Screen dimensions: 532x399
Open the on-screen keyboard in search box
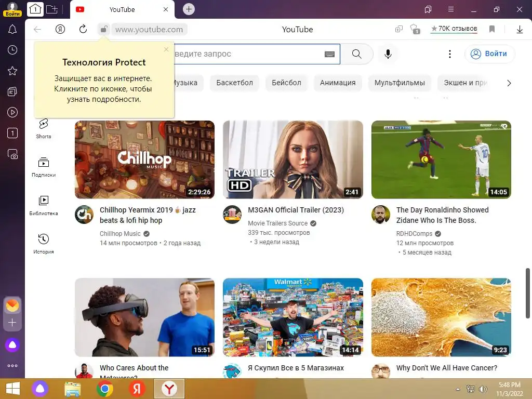pyautogui.click(x=329, y=54)
